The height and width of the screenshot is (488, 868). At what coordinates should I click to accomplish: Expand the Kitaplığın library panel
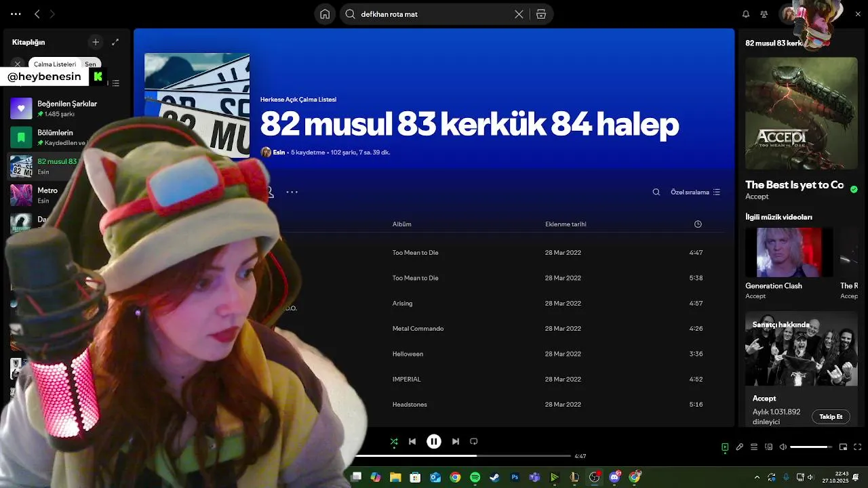click(x=115, y=42)
